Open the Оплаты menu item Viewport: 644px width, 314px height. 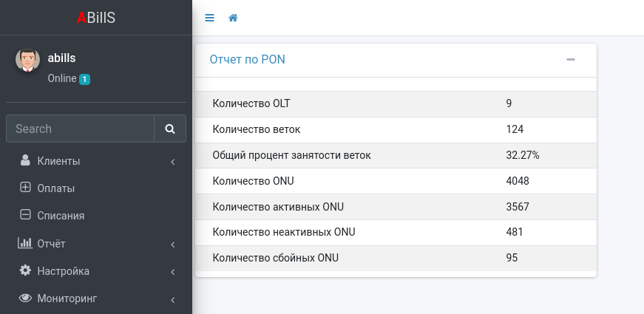click(x=56, y=188)
